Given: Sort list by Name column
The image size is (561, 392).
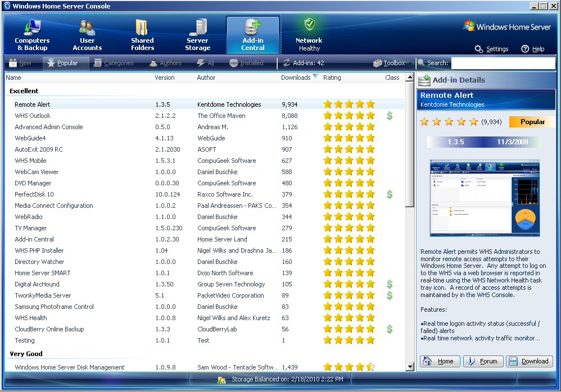Looking at the screenshot, I should (13, 78).
